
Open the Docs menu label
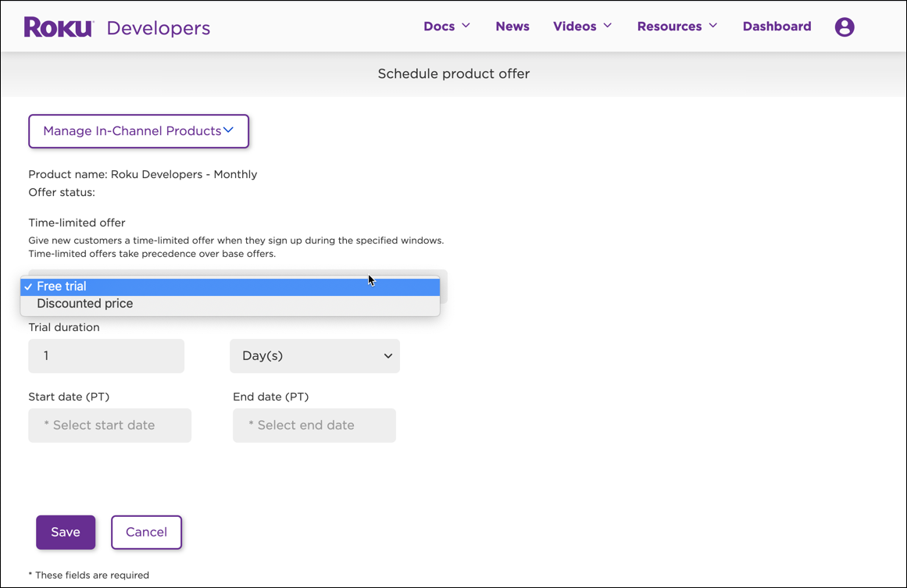pyautogui.click(x=438, y=27)
